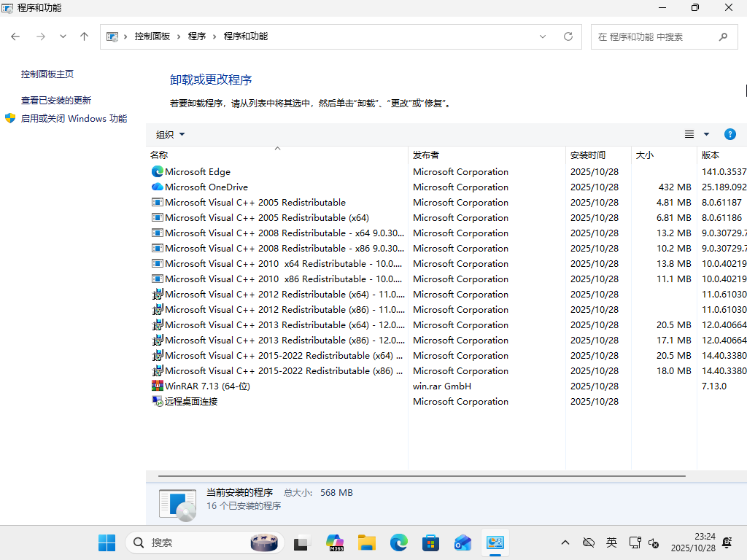This screenshot has width=747, height=560.
Task: Open Microsoft Store from the taskbar
Action: point(430,543)
